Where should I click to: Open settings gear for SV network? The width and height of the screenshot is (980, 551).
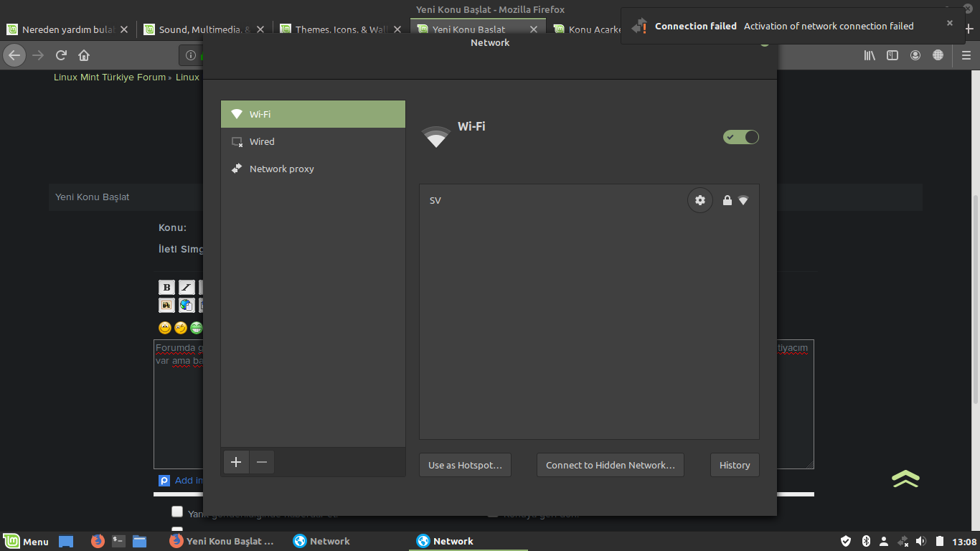[x=700, y=200]
